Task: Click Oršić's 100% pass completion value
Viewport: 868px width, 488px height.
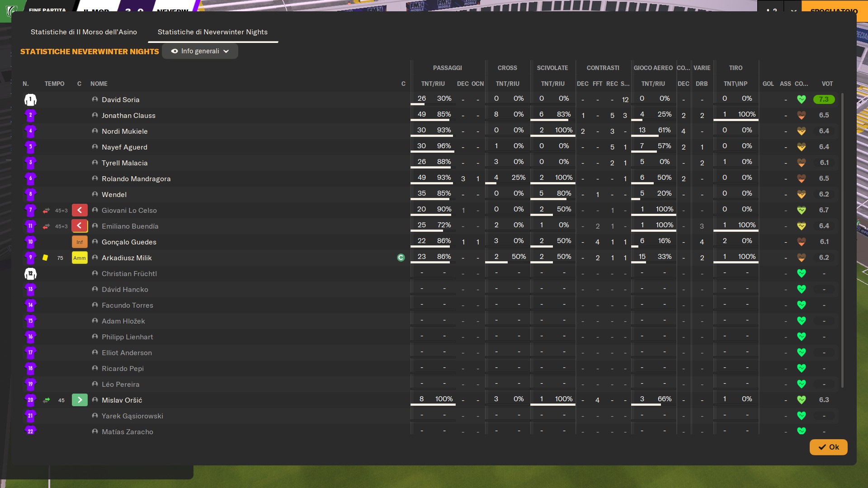Action: coord(444,399)
